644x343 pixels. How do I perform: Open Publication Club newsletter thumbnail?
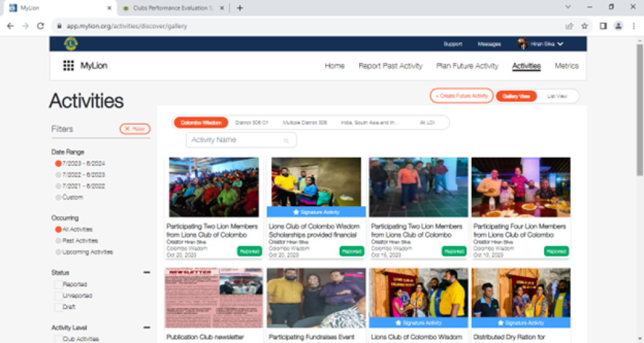point(214,298)
